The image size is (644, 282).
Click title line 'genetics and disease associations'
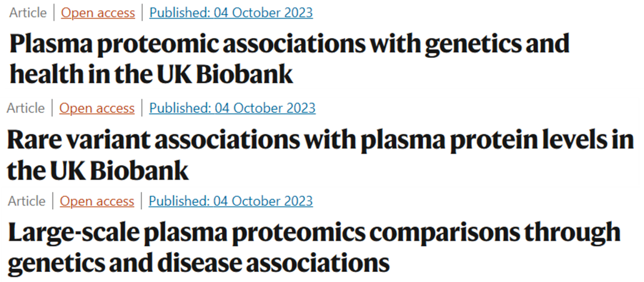click(199, 263)
